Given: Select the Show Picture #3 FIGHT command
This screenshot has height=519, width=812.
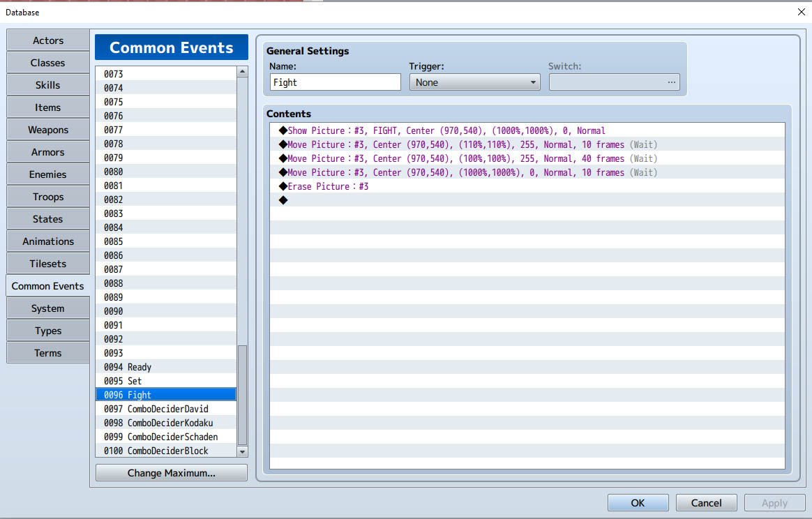Looking at the screenshot, I should 527,130.
